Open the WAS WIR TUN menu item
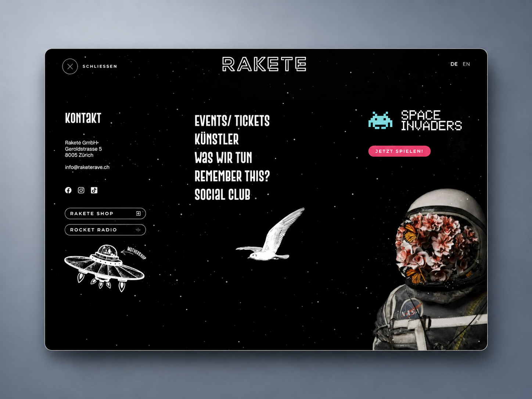 [223, 158]
